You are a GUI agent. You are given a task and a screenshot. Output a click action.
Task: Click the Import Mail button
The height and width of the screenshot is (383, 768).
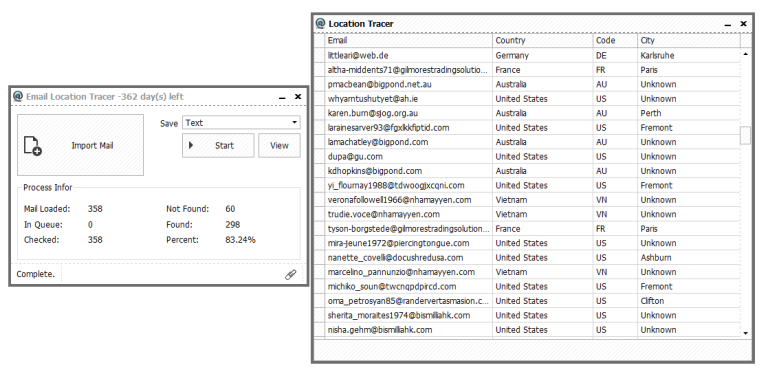point(80,145)
